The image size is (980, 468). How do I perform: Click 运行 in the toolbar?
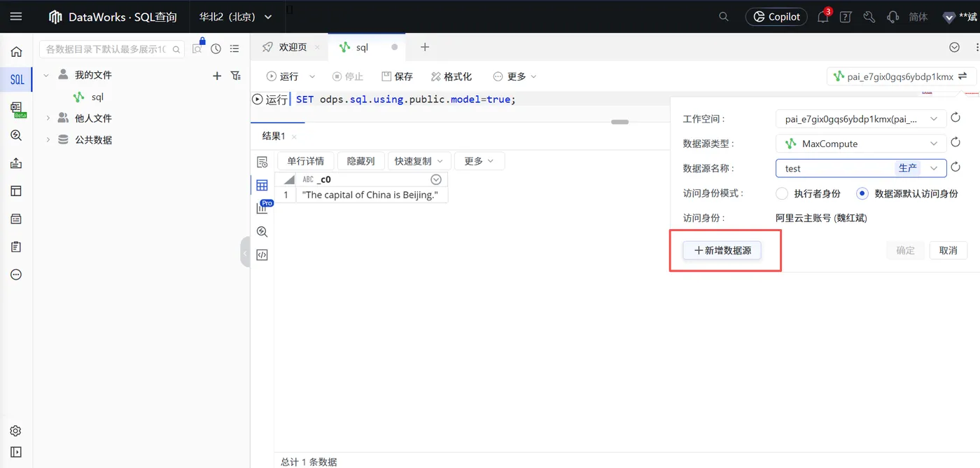pyautogui.click(x=282, y=76)
